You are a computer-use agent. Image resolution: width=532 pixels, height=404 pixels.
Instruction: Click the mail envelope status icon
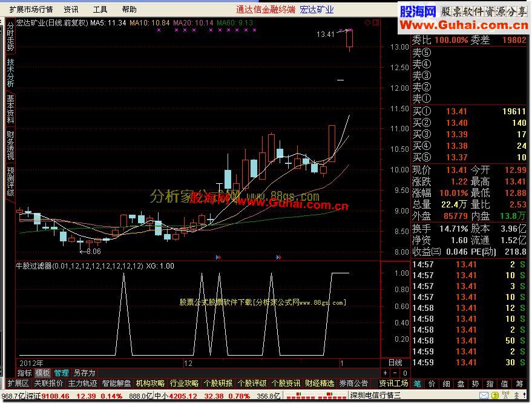[484, 396]
